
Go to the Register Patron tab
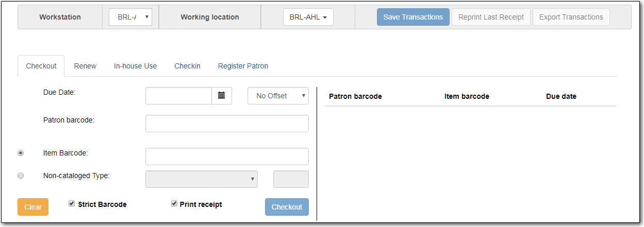click(243, 66)
